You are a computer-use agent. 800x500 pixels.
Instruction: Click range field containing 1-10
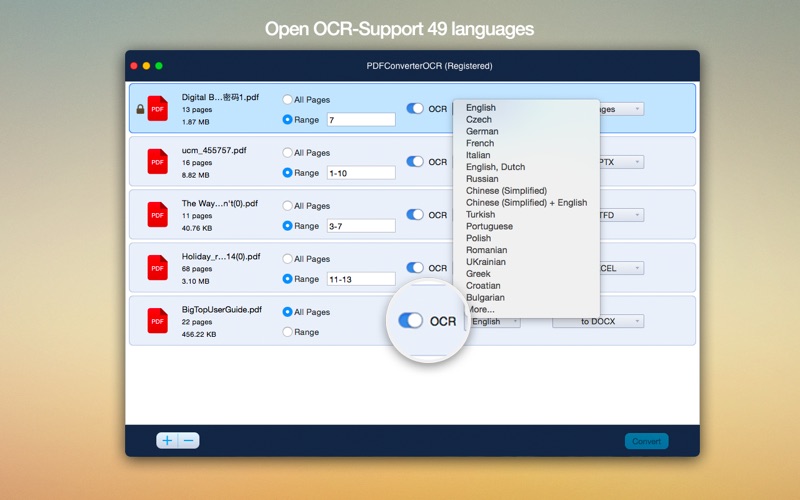361,173
